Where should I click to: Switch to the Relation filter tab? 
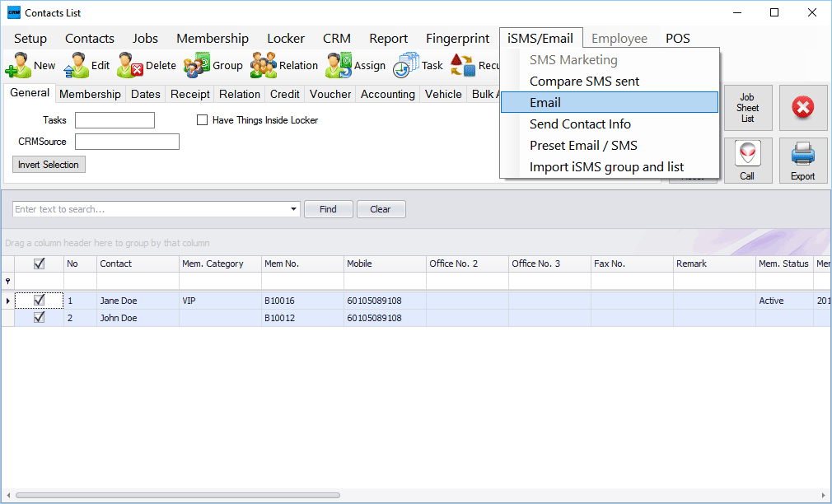240,94
